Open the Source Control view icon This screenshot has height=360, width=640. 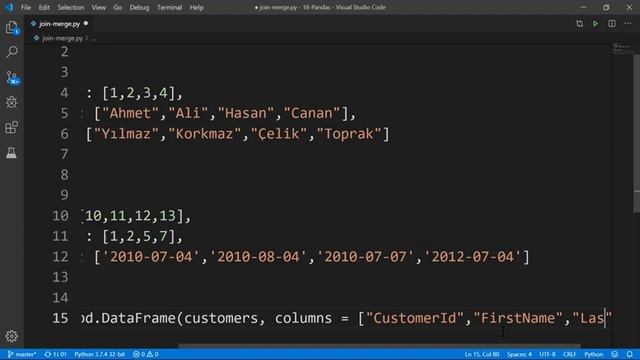[12, 77]
